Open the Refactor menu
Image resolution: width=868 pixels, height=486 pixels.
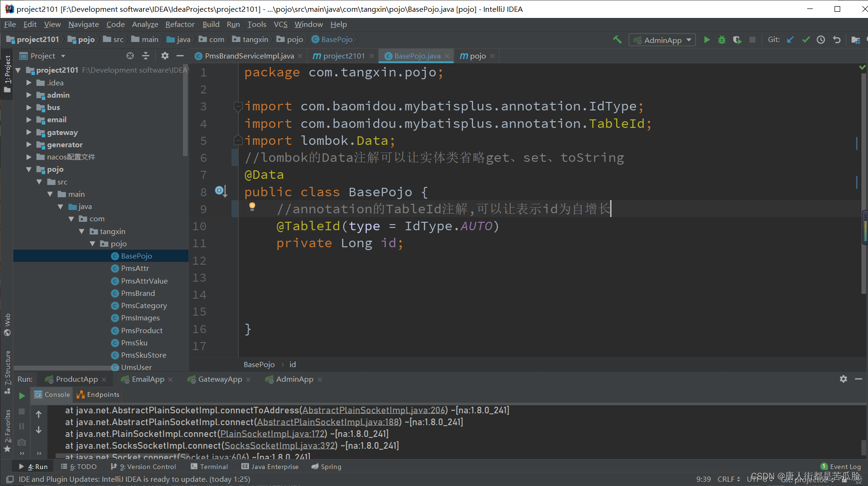tap(180, 24)
